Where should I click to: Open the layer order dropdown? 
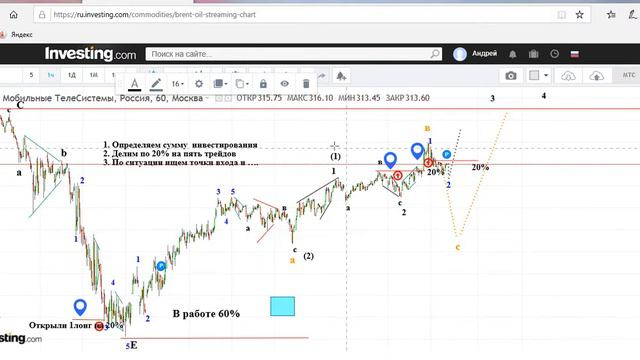tap(220, 84)
